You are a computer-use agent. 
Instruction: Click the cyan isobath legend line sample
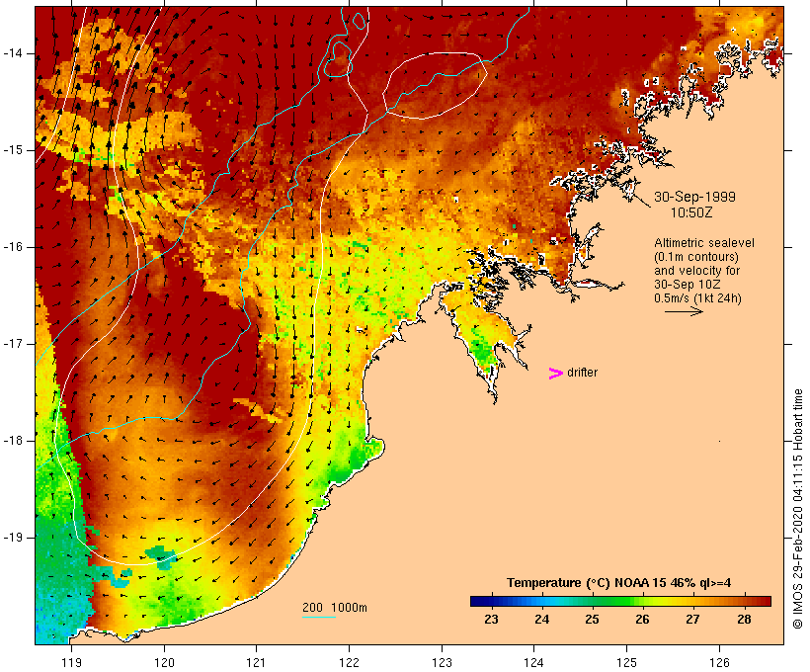[319, 617]
